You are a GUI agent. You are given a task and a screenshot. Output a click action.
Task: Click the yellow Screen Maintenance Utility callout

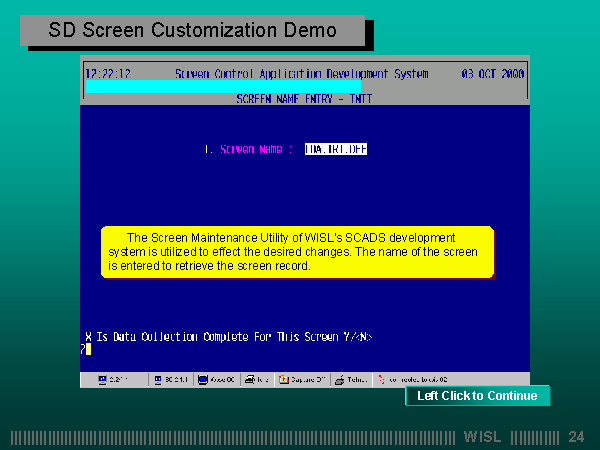point(297,252)
